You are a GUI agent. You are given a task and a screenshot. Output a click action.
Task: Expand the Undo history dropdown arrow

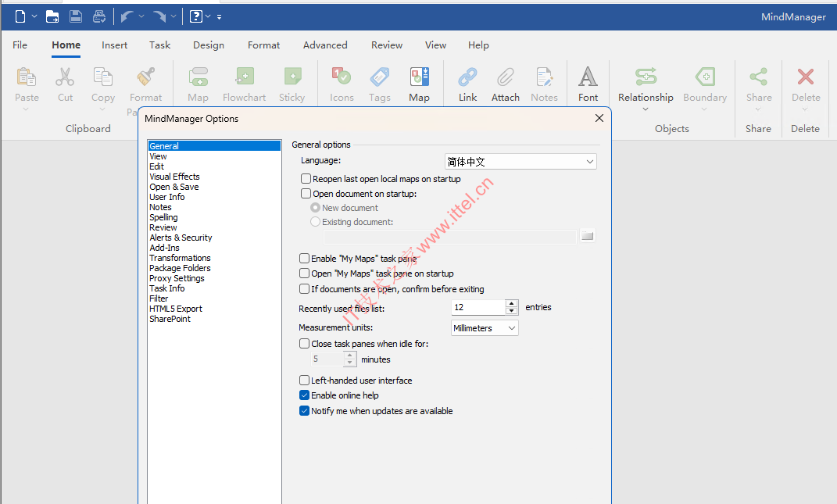[141, 16]
